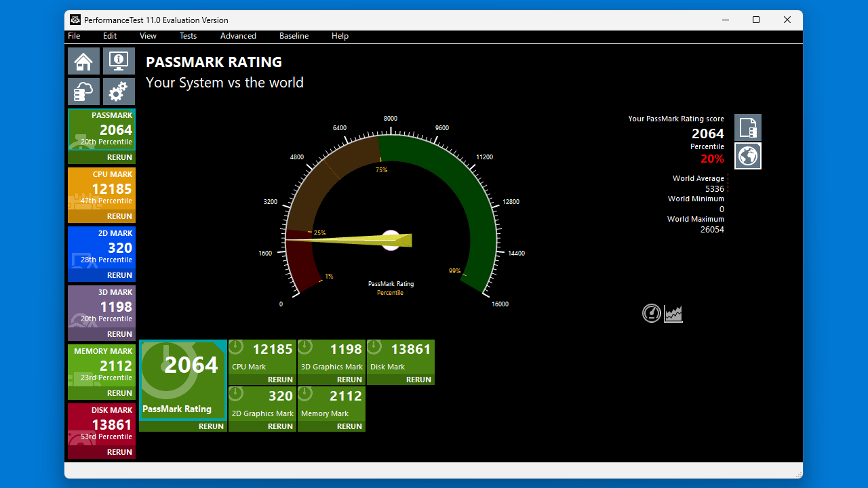The height and width of the screenshot is (488, 868).
Task: Select the 2D MARK 320 sidebar panel
Action: (x=102, y=247)
